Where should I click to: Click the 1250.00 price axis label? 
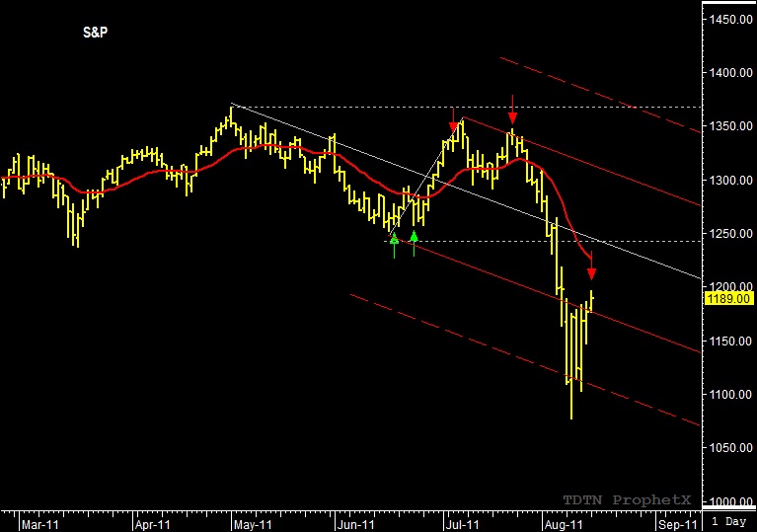pyautogui.click(x=730, y=234)
